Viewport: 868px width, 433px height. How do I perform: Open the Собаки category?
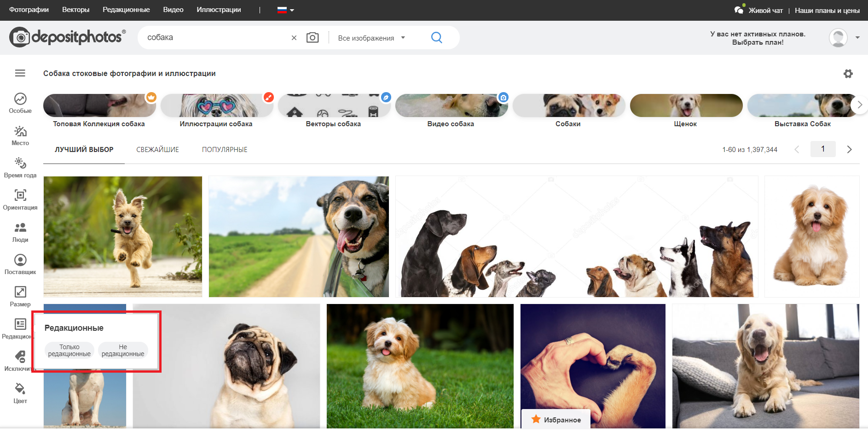[568, 111]
